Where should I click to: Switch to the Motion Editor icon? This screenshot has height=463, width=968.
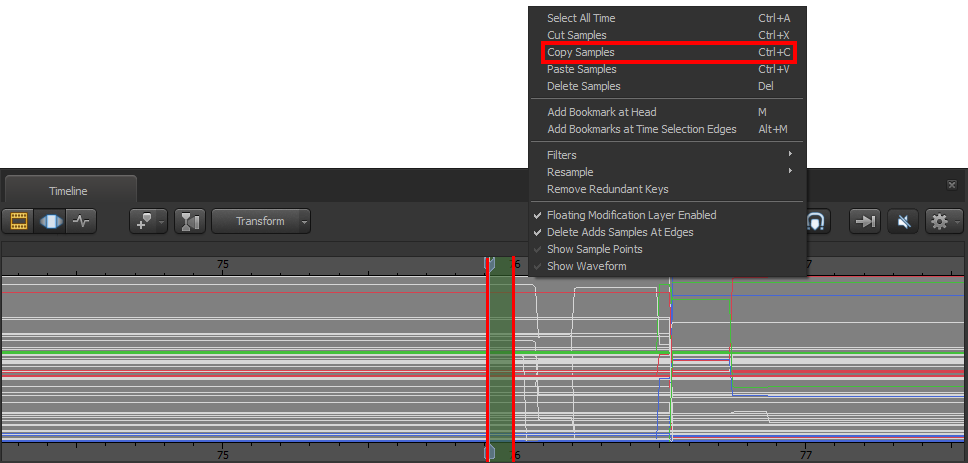pos(51,222)
